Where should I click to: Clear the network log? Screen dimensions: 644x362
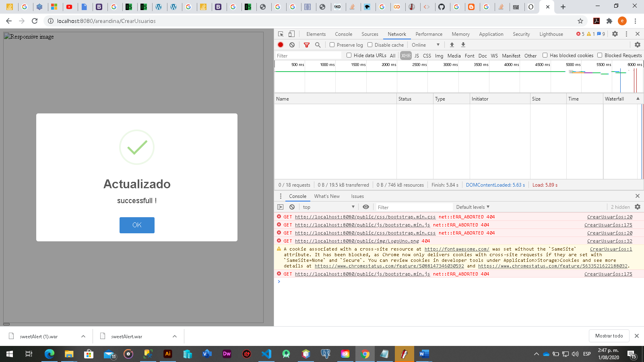coord(292,45)
